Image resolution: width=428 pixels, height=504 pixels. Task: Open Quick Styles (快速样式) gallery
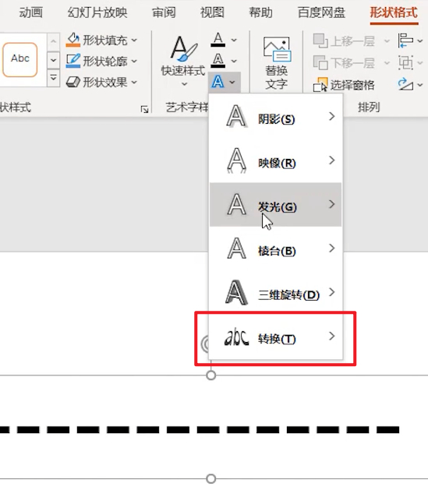[183, 61]
